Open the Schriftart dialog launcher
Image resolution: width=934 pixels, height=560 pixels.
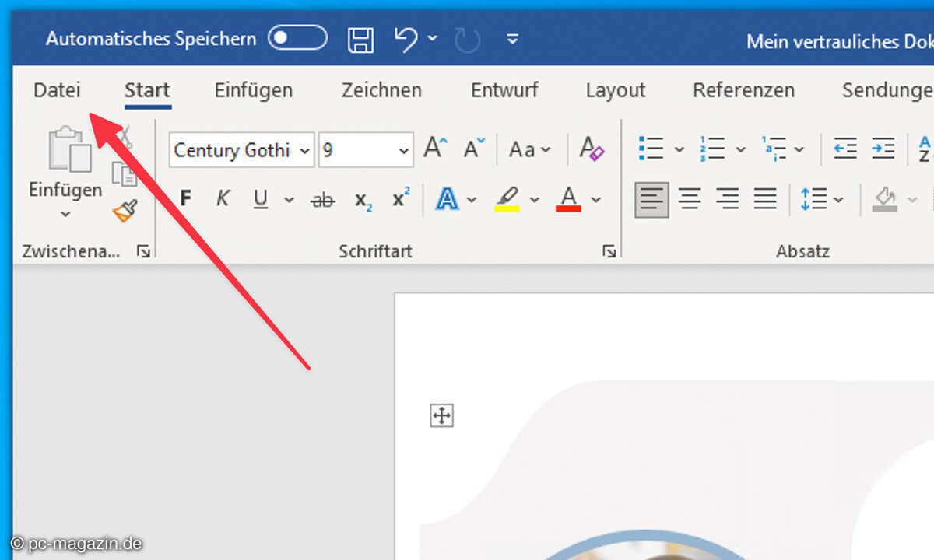click(x=609, y=250)
